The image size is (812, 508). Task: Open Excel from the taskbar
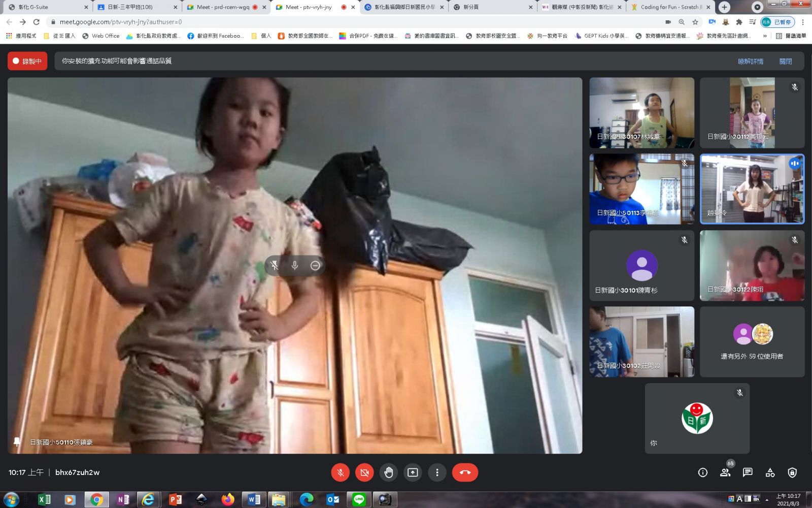click(x=45, y=500)
